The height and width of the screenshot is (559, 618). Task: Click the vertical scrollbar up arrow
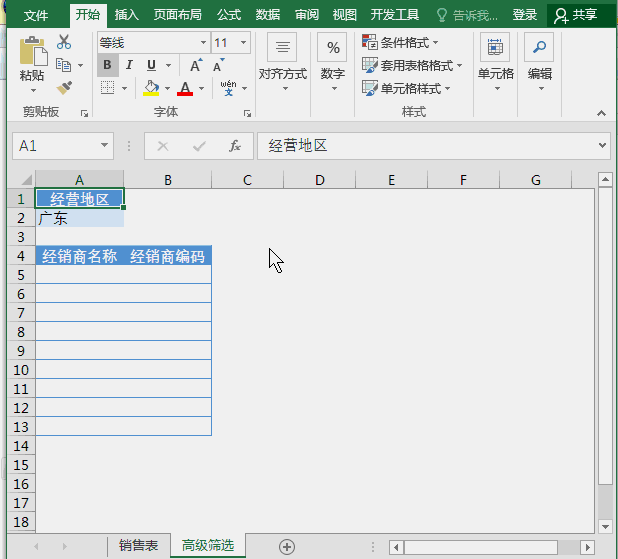[x=605, y=180]
